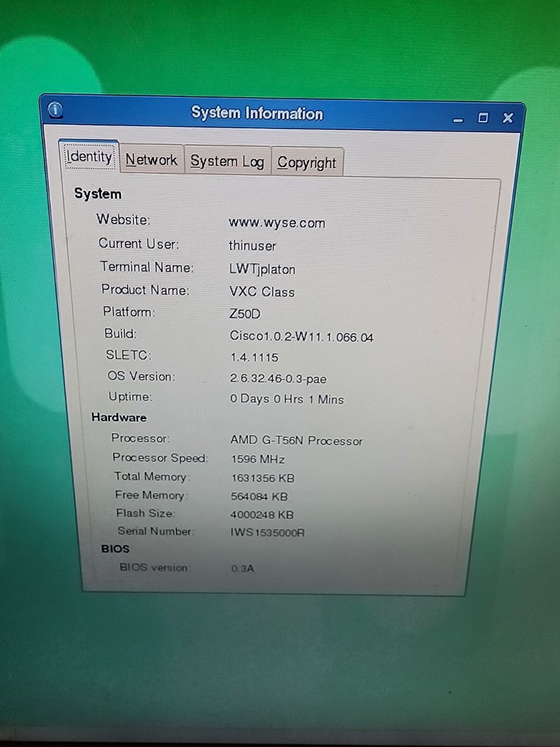Click platform value Z50D
Screen dimensions: 560x747
[245, 314]
